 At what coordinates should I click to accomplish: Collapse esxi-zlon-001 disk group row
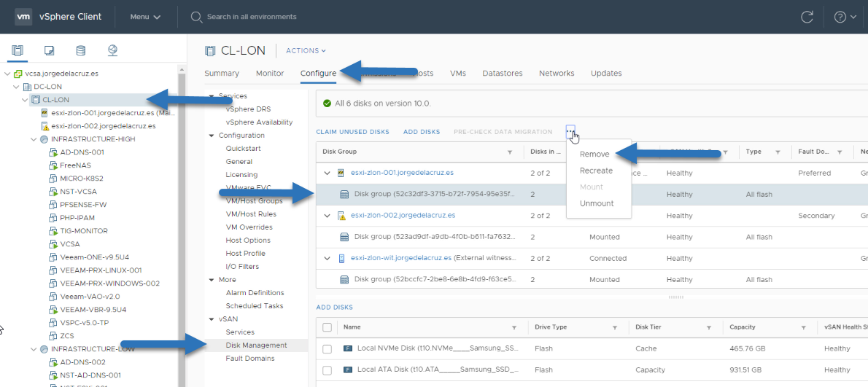[328, 173]
